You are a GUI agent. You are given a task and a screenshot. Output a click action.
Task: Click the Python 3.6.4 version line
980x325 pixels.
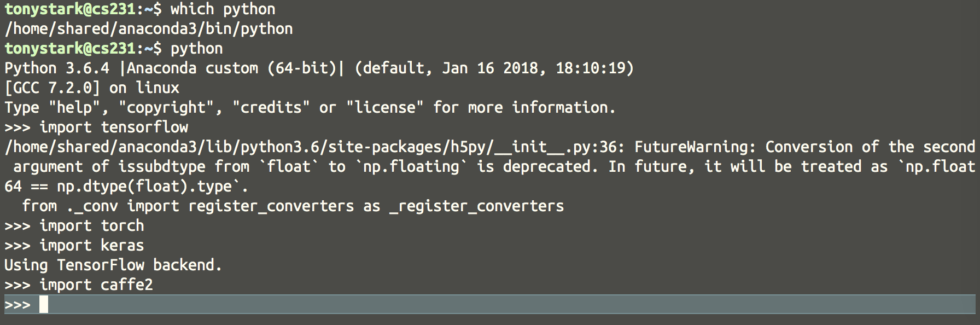pos(319,68)
